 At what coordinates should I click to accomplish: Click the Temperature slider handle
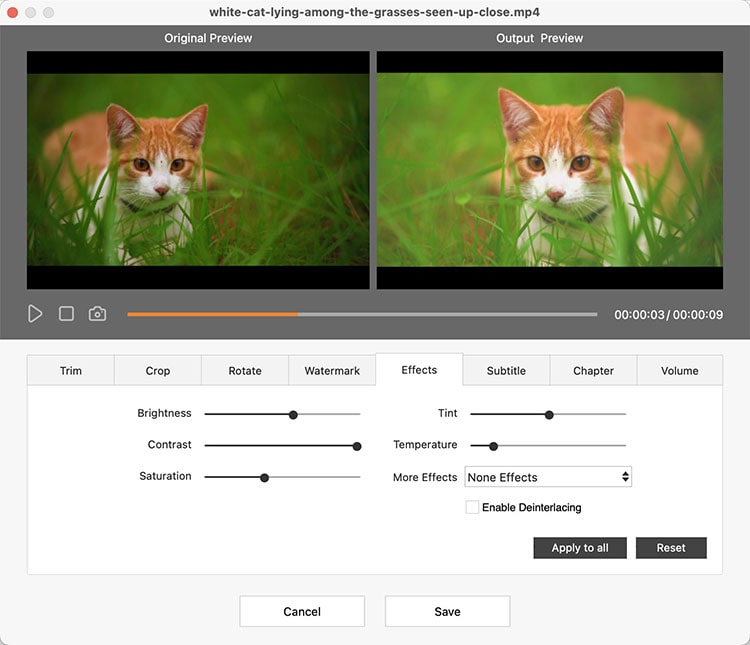tap(493, 446)
